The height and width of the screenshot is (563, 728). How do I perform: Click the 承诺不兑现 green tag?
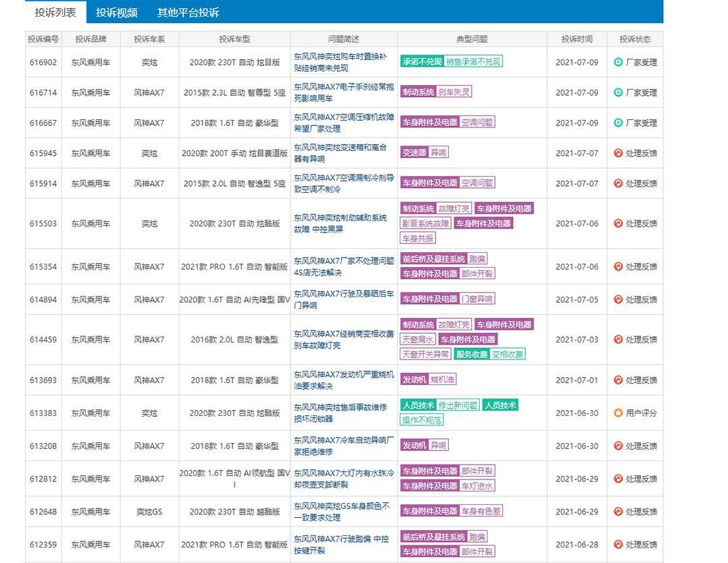coord(422,61)
